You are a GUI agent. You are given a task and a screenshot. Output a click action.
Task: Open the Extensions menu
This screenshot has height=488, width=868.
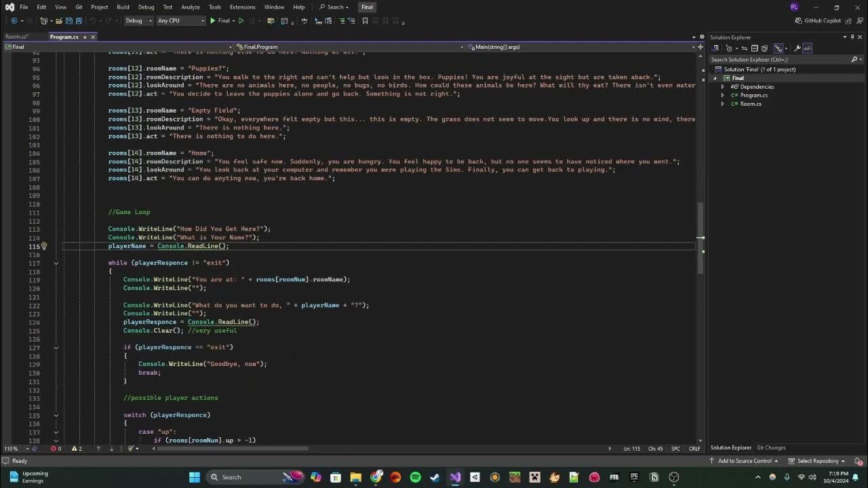coord(243,7)
